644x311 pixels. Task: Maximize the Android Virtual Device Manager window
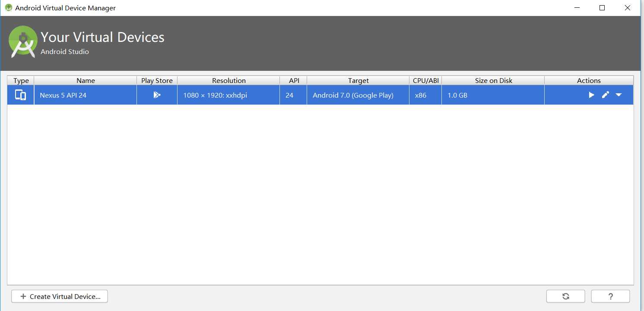(602, 8)
